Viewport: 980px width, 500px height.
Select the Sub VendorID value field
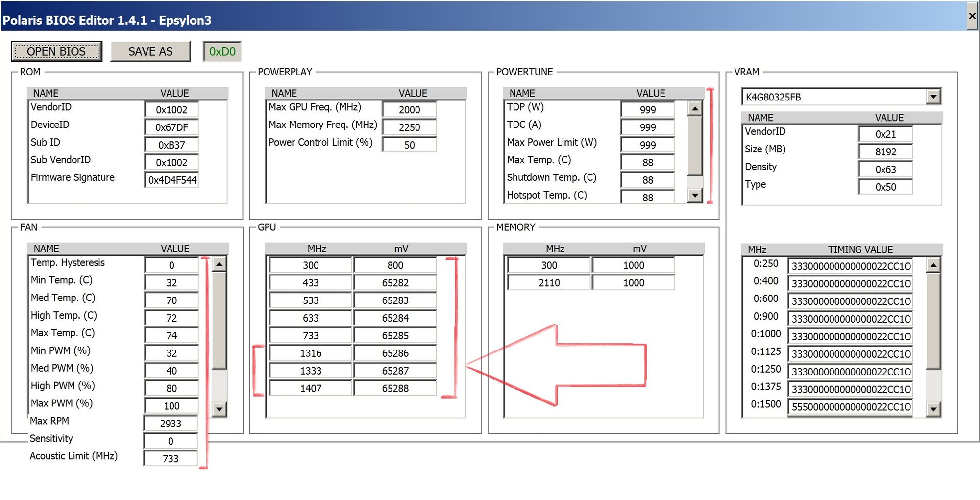(171, 162)
